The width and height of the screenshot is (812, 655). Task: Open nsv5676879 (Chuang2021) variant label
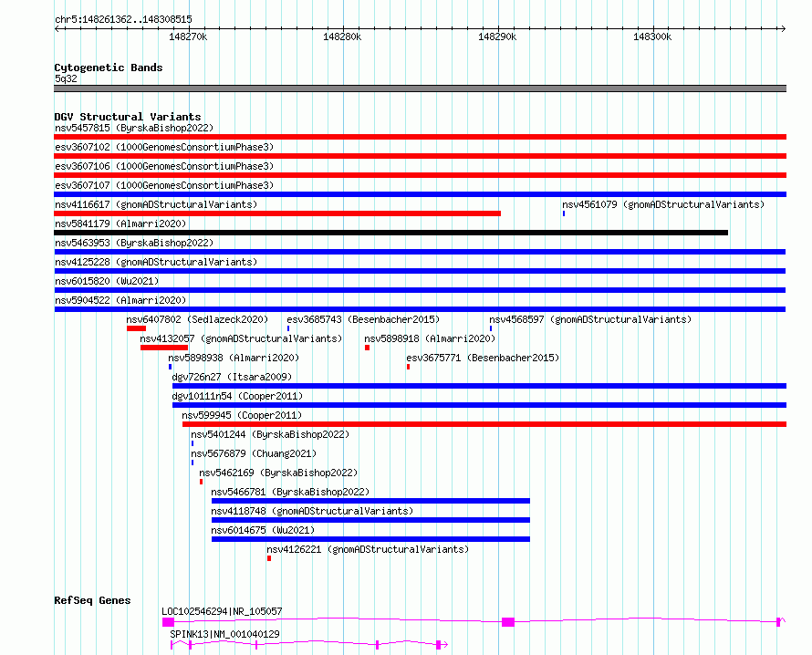(x=254, y=453)
